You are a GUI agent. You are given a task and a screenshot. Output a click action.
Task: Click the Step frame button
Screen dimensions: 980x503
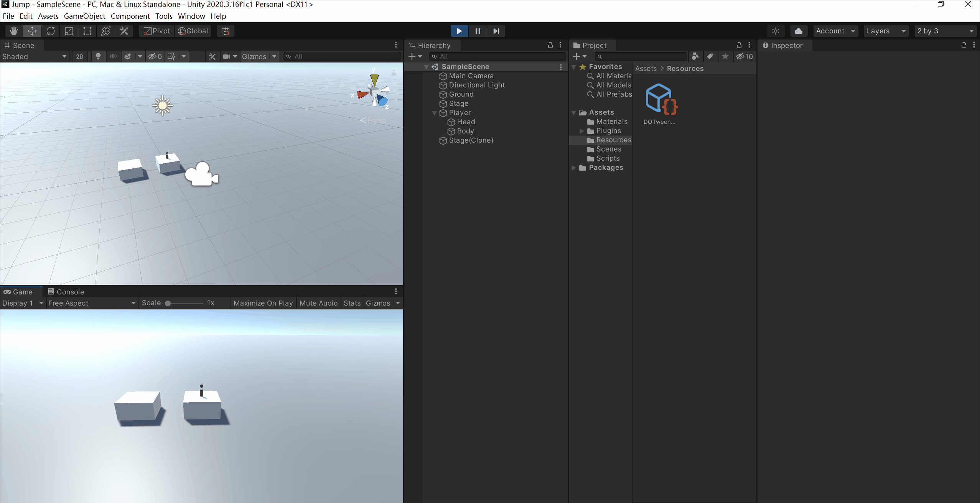[x=496, y=31]
